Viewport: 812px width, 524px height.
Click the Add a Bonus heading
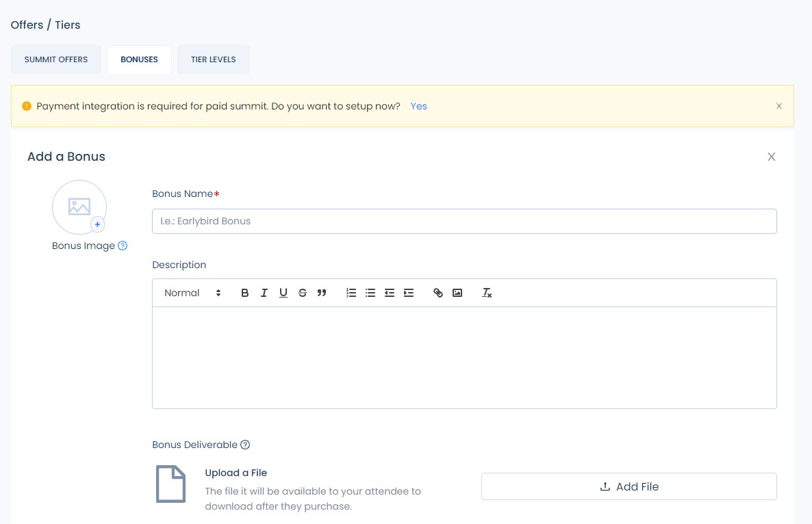click(x=66, y=157)
